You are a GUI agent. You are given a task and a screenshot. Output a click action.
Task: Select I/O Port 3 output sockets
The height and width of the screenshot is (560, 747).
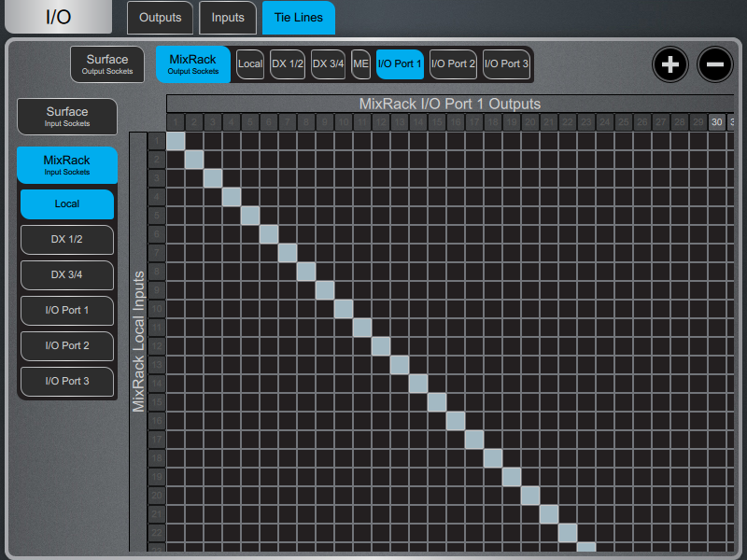[506, 64]
